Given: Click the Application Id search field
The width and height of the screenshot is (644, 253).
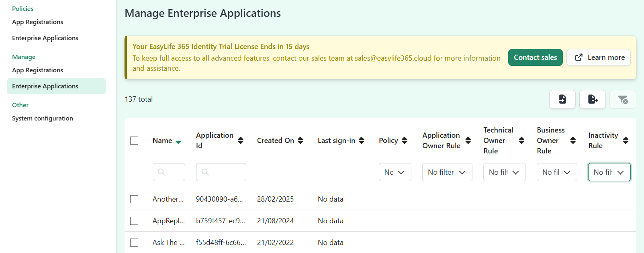Looking at the screenshot, I should click(221, 172).
